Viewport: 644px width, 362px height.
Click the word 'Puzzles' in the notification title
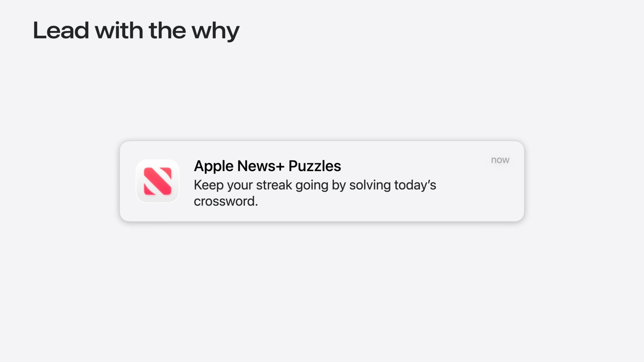pyautogui.click(x=315, y=166)
